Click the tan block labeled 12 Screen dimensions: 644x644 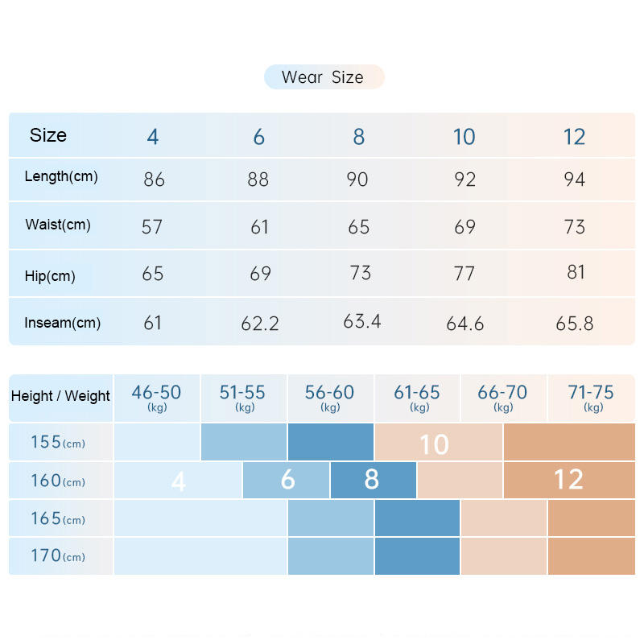point(568,480)
